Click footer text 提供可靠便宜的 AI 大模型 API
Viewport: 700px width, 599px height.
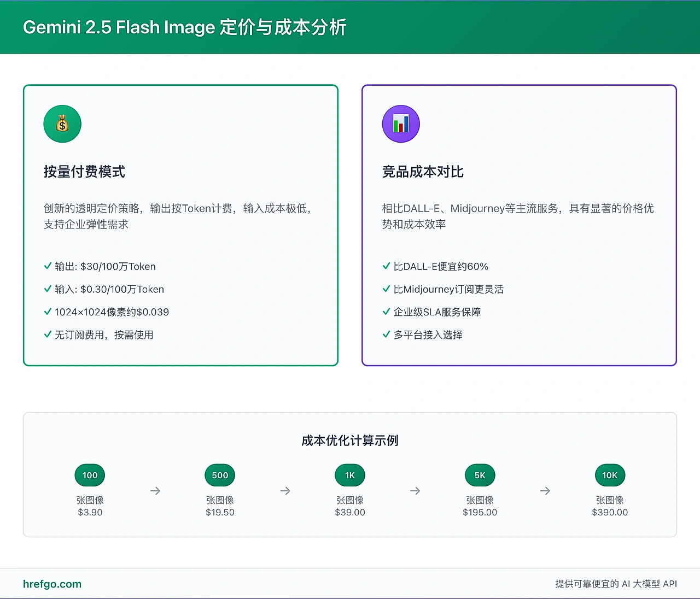point(616,584)
